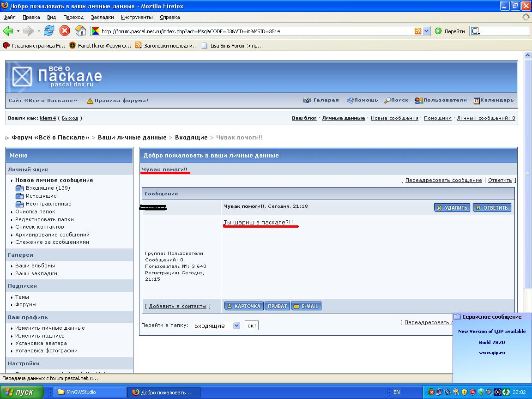Open the Галерея icon in forum header
The height and width of the screenshot is (399, 532).
click(x=307, y=100)
